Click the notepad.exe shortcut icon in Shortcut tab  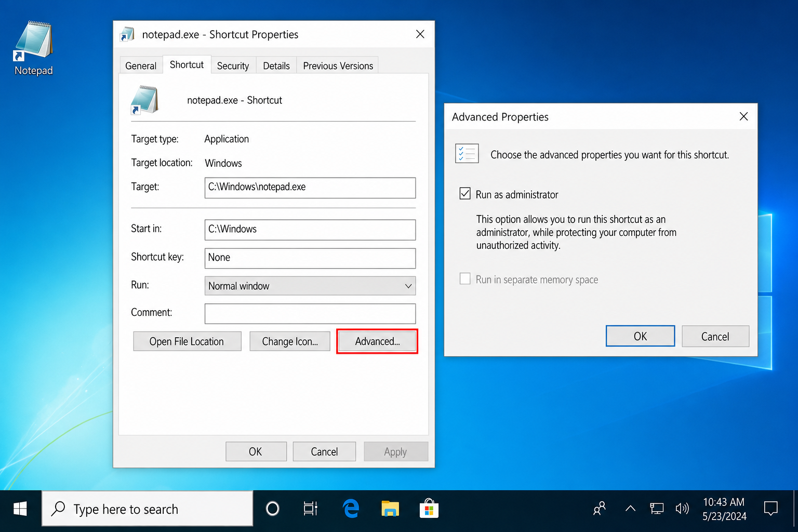coord(144,100)
